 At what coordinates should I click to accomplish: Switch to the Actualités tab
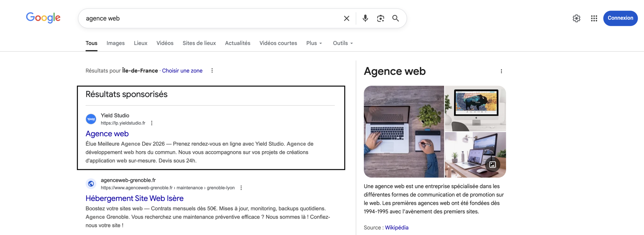pos(237,43)
